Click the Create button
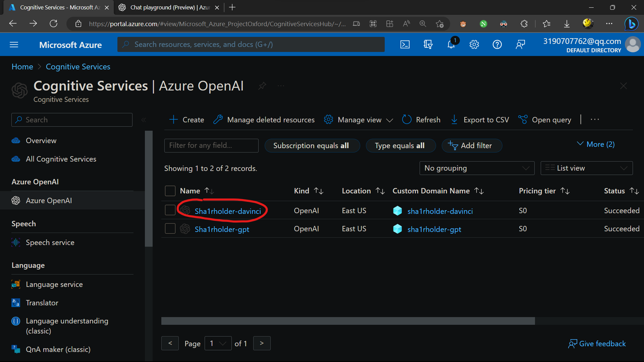The width and height of the screenshot is (644, 362). [187, 120]
